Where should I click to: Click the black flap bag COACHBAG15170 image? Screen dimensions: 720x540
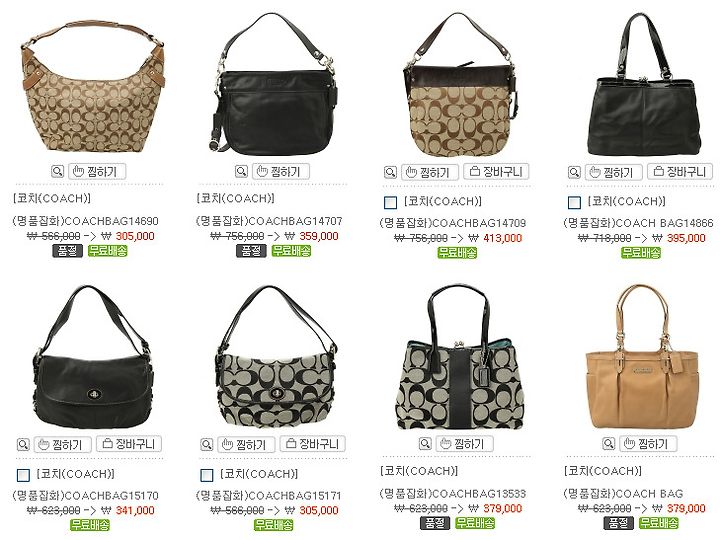[x=91, y=358]
